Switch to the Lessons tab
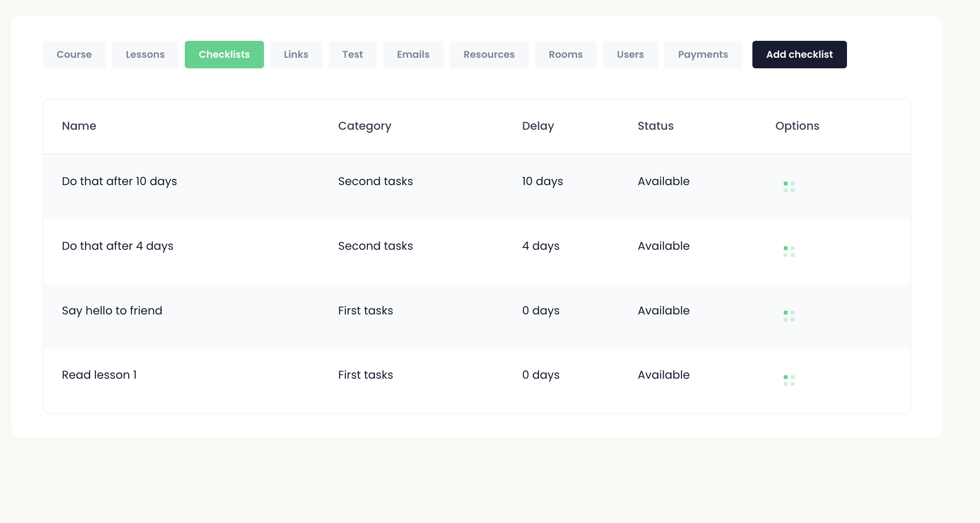Screen dimensions: 980x523 [145, 55]
